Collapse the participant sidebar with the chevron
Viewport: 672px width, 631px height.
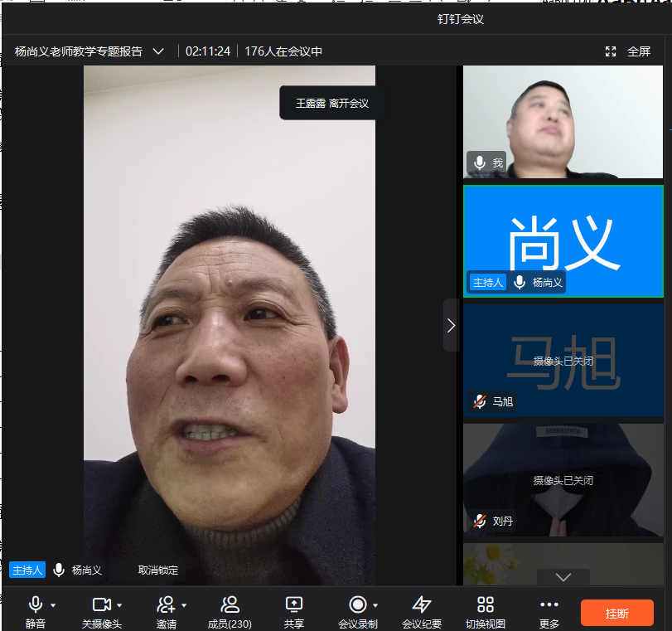[x=451, y=325]
